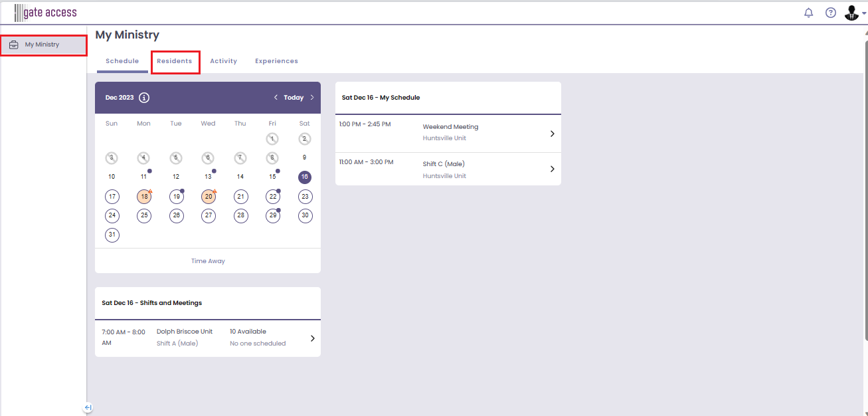This screenshot has height=416, width=868.
Task: Click the 11:00 AM - 3:00 PM time
Action: [x=366, y=162]
